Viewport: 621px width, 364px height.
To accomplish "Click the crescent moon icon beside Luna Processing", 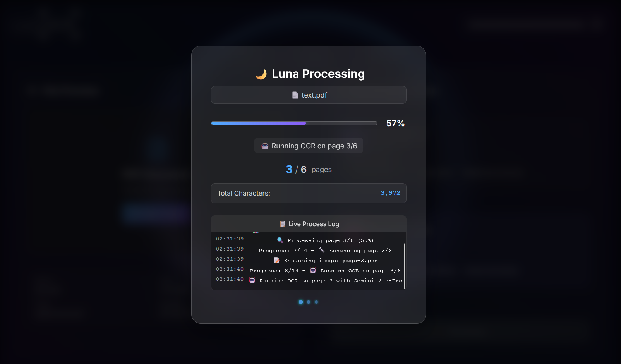I will 261,74.
